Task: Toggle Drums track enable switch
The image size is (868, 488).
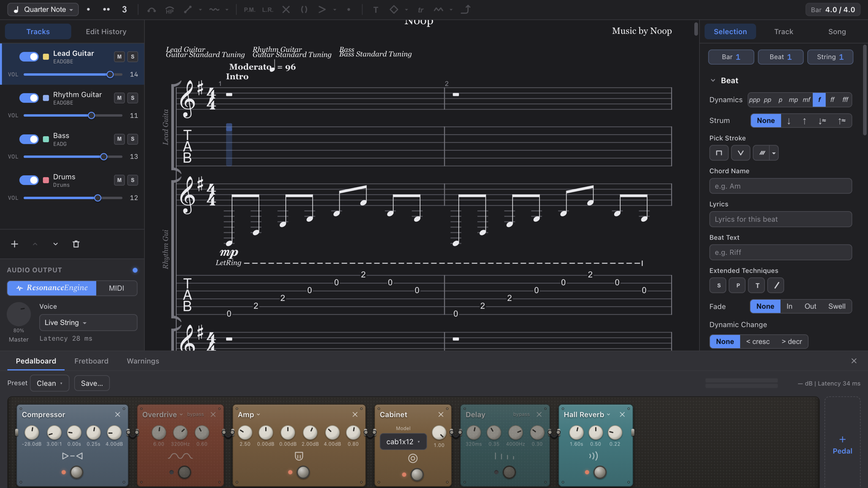Action: 29,180
